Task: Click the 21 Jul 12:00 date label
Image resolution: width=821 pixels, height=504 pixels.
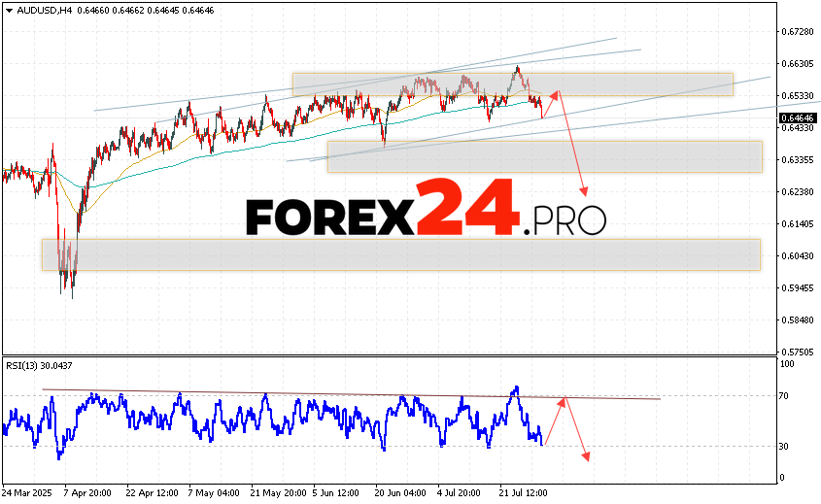Action: (520, 493)
